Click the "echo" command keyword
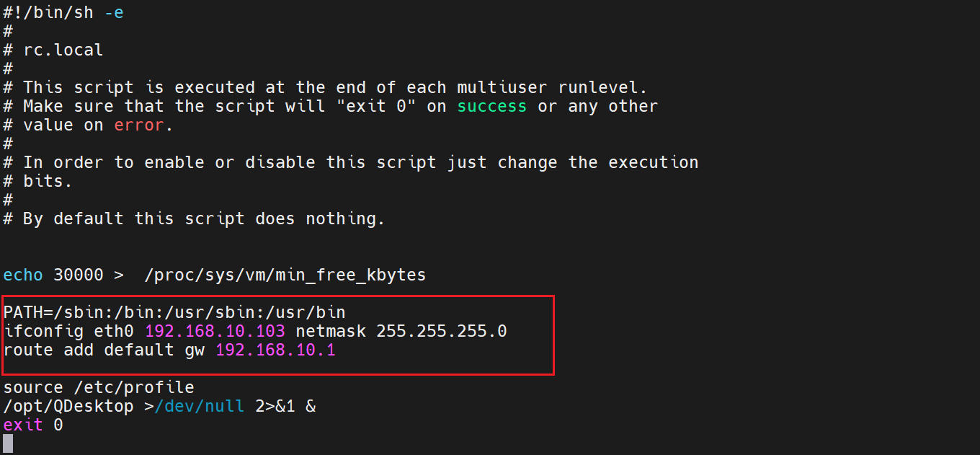980x455 pixels. (23, 275)
